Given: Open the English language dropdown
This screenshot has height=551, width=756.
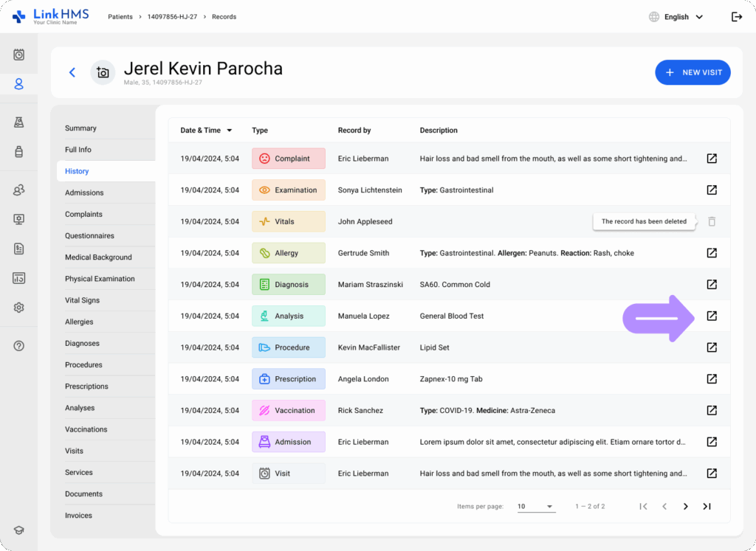Looking at the screenshot, I should pos(676,17).
